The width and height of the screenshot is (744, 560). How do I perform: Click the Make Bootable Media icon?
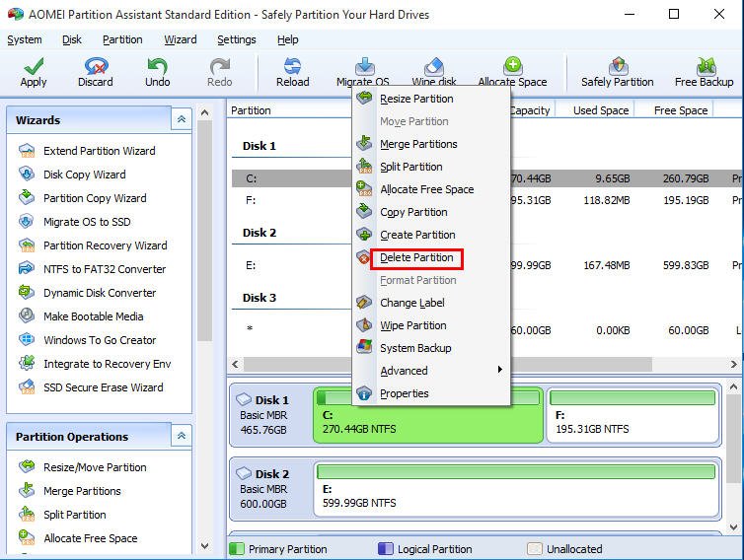click(x=27, y=315)
